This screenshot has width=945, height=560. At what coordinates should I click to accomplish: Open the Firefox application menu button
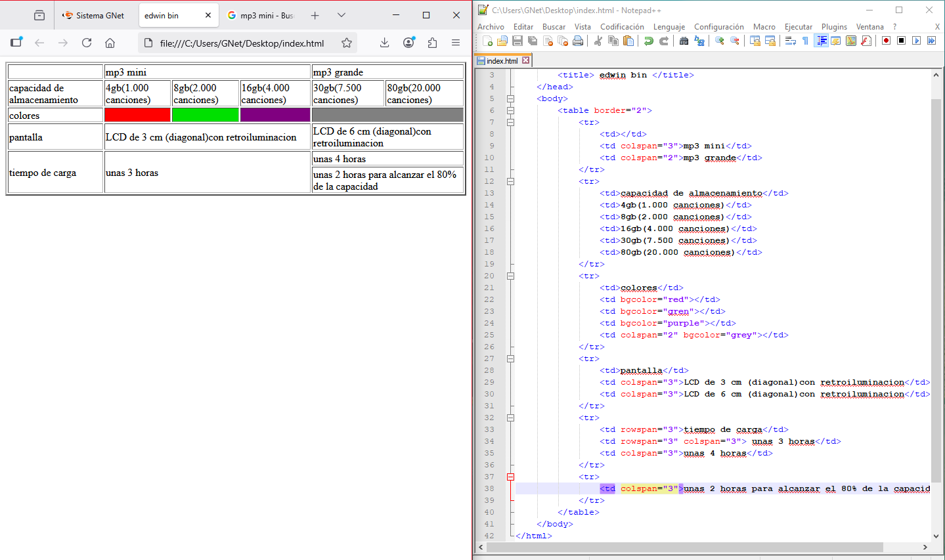[x=456, y=43]
